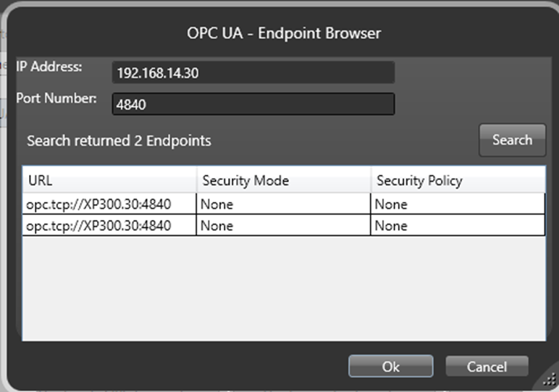Click Security Mode None in second row
Screen dimensions: 559x392
(217, 226)
